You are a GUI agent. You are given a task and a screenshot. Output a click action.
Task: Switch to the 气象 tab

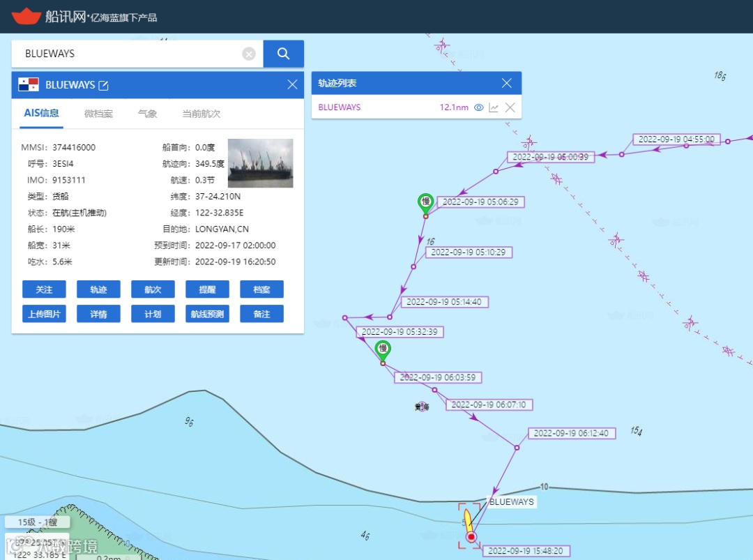point(147,114)
